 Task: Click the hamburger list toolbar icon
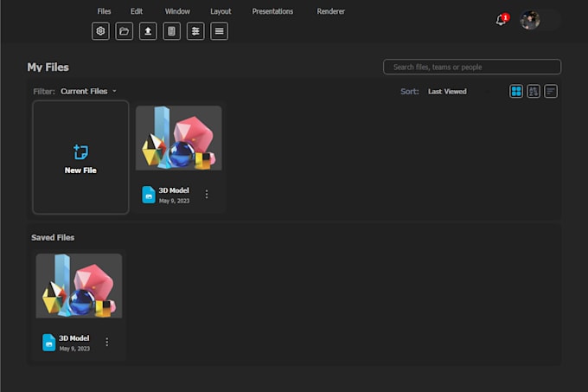coord(220,31)
